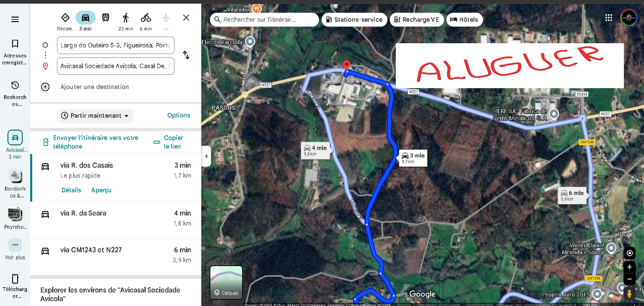Filter by Hôtels chip

pos(465,20)
